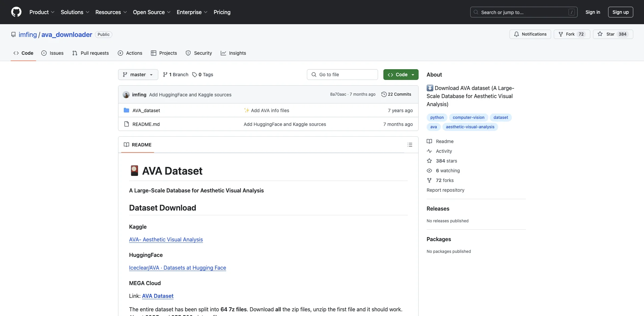Click the AVA_dataset folder icon
Viewport: 644px width, 316px height.
tap(126, 110)
